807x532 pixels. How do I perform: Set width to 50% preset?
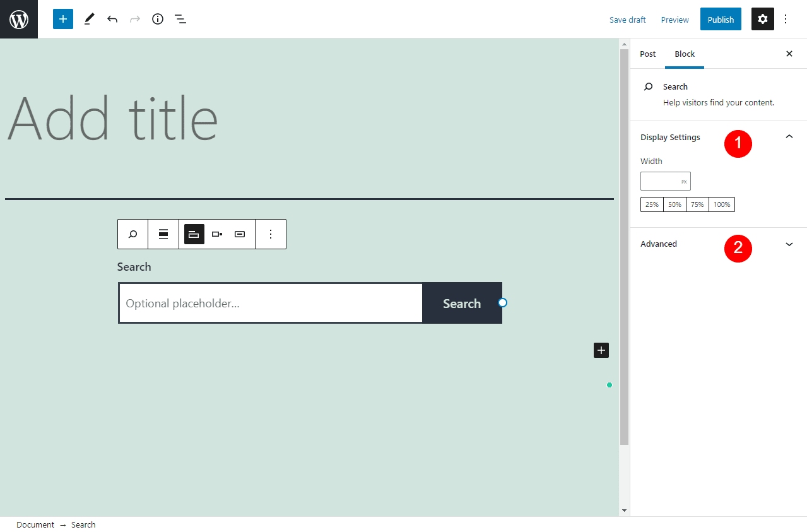click(x=674, y=204)
